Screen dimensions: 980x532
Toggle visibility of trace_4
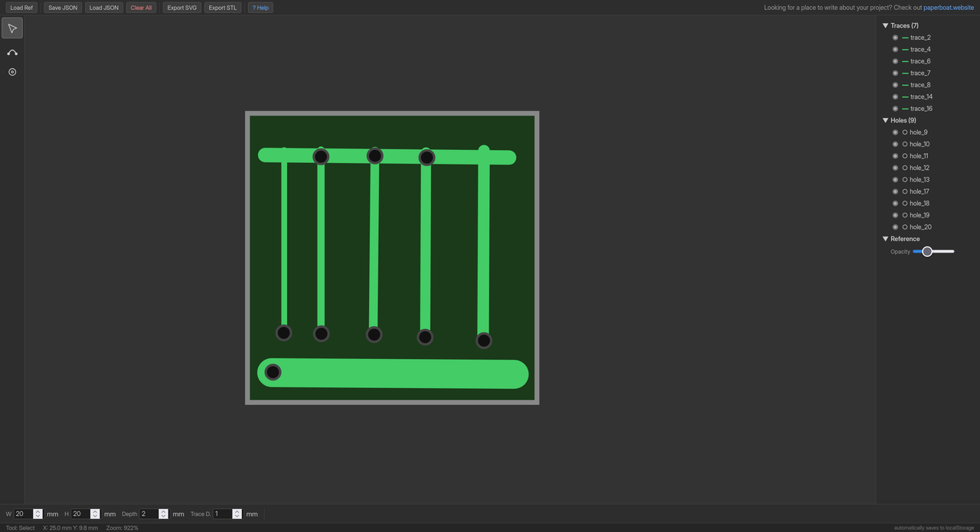pyautogui.click(x=895, y=50)
